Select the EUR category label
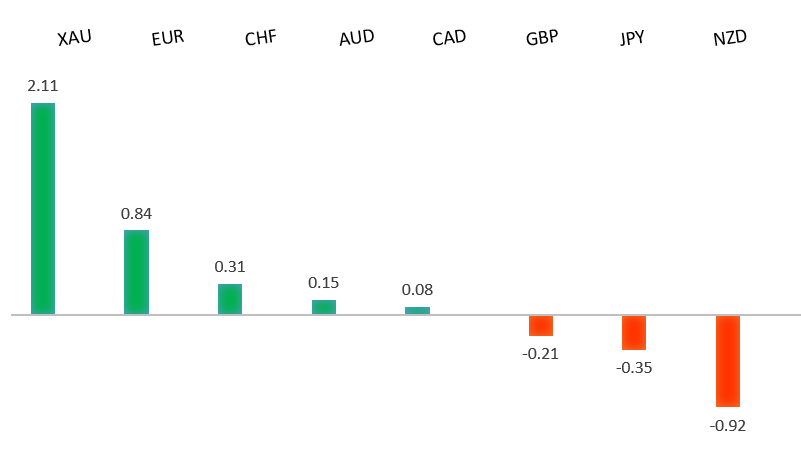 coord(168,39)
